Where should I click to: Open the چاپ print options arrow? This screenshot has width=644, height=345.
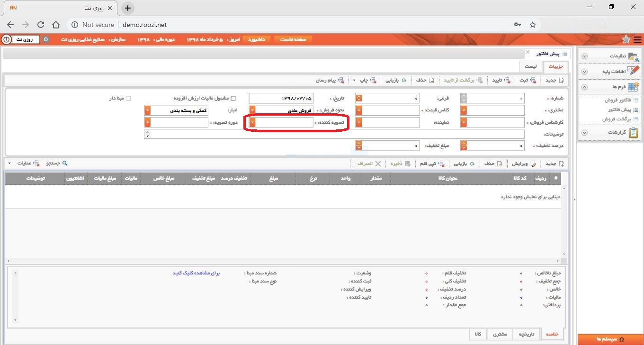click(x=355, y=81)
